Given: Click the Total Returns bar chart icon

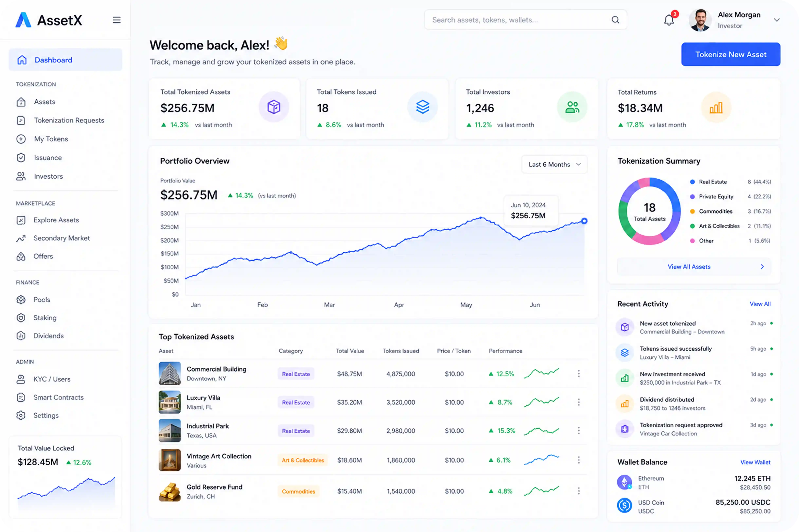Looking at the screenshot, I should pos(716,107).
